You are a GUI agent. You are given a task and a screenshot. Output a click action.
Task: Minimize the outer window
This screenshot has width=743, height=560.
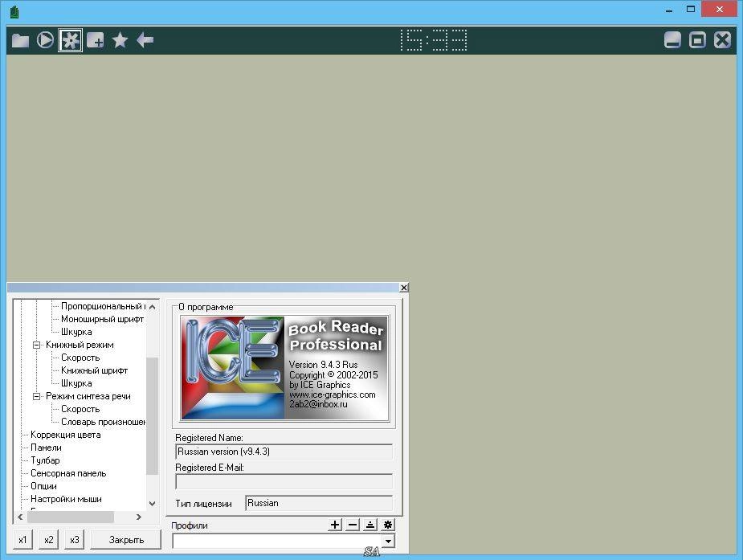pyautogui.click(x=668, y=10)
